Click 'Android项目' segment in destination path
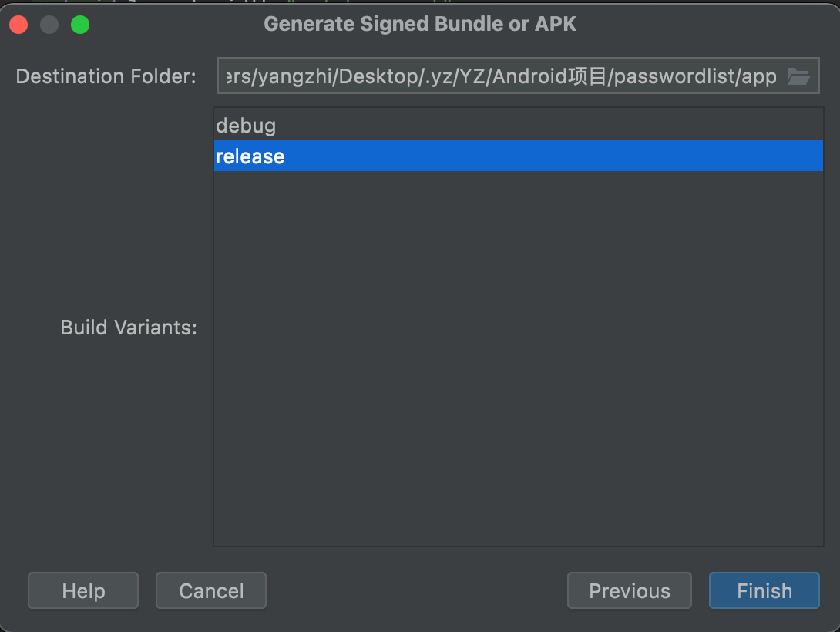The image size is (840, 632). coord(550,76)
